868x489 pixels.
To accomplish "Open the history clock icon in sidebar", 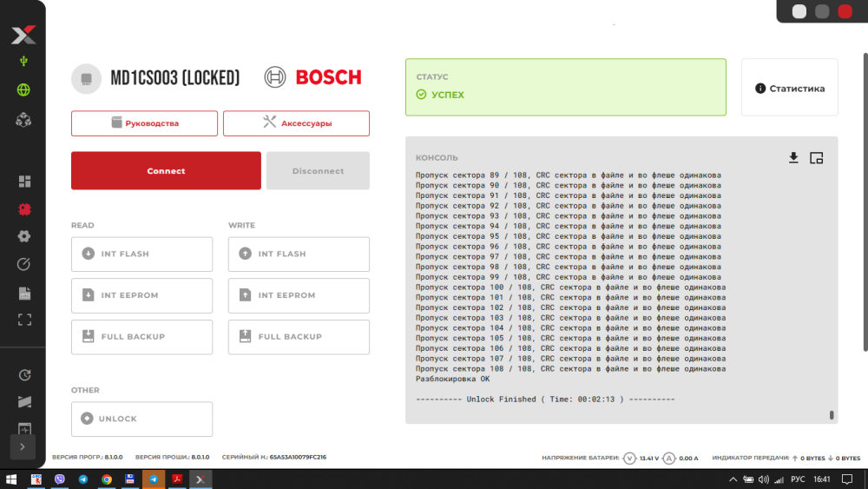I will point(24,375).
